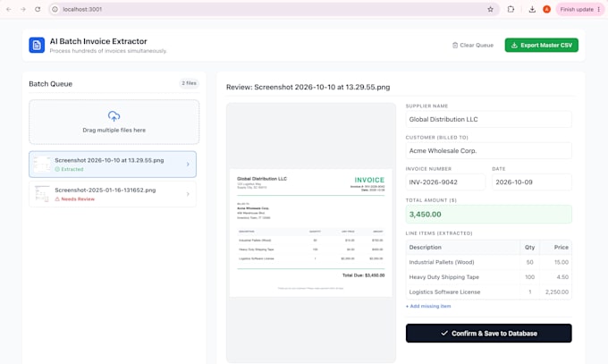Edit the Total Amount field 3,450.00
The height and width of the screenshot is (364, 608).
click(x=488, y=215)
